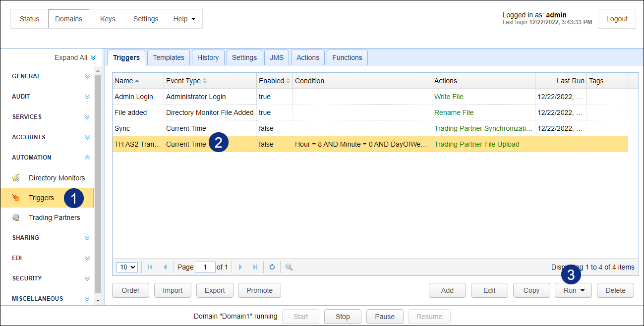644x326 pixels.
Task: Click the Directory Monitors folder icon
Action: point(16,178)
